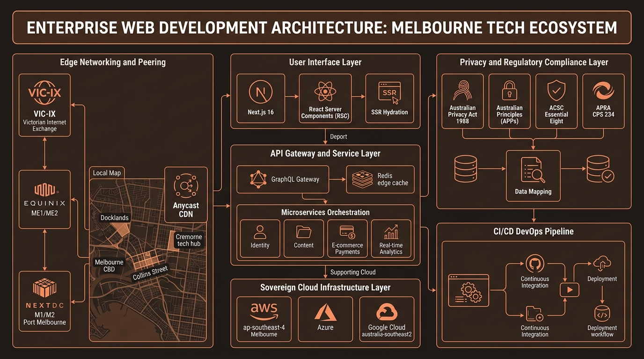
Task: Click the Anycast CDN globe icon
Action: (x=186, y=186)
